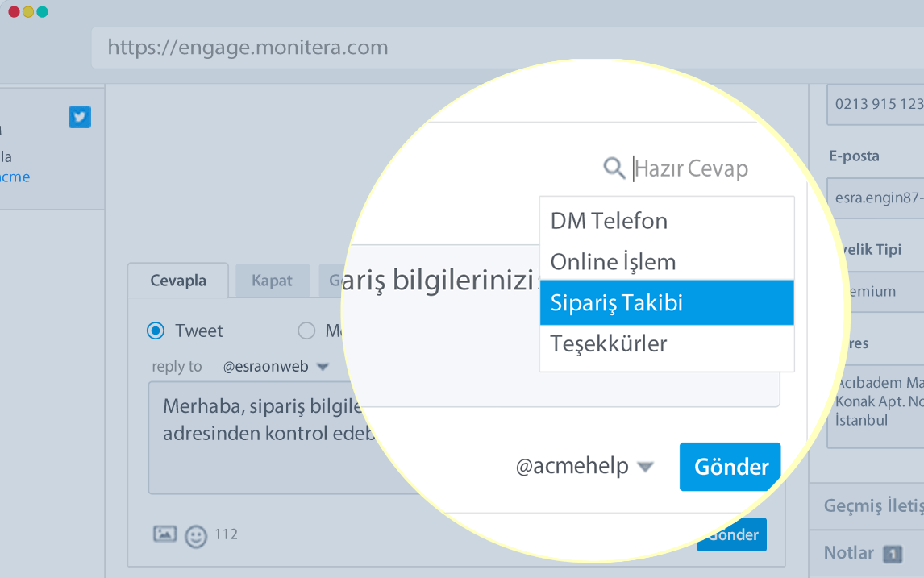Pick the Online İşlem ready answer
Viewport: 924px width, 578px height.
pos(666,262)
